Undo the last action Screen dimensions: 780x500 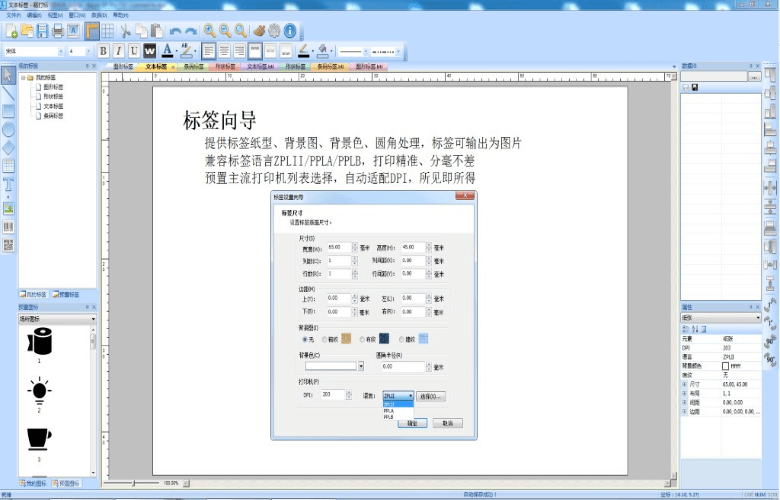click(x=175, y=31)
